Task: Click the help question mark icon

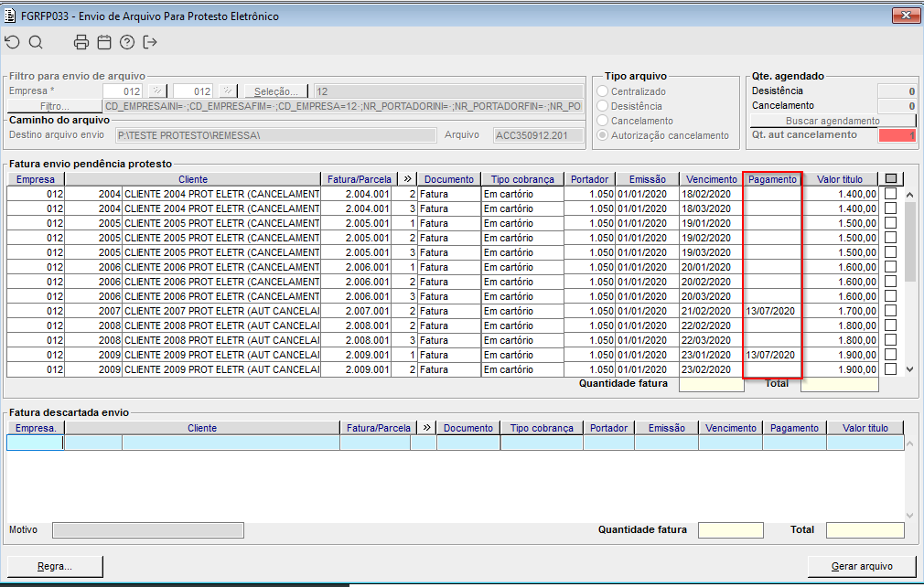Action: click(x=127, y=42)
